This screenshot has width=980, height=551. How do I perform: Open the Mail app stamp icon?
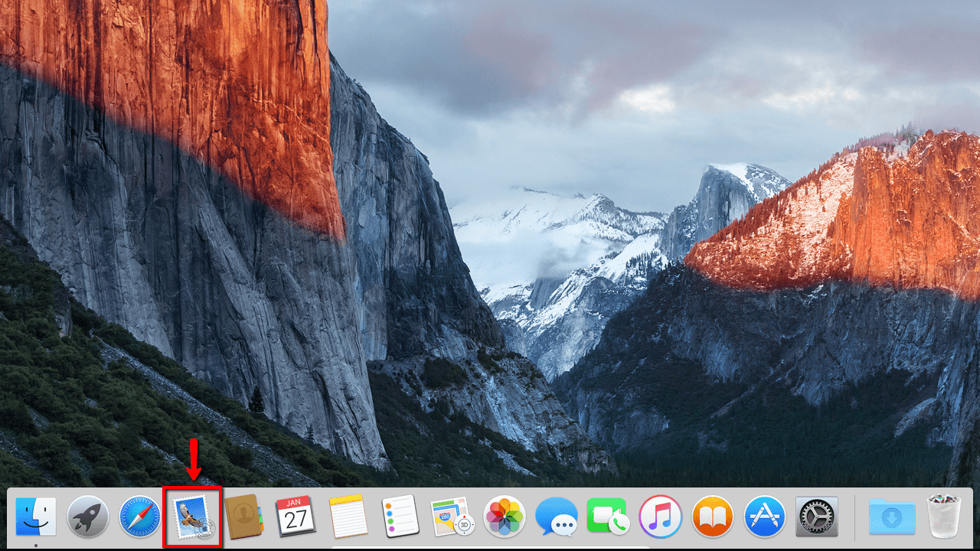pos(192,517)
